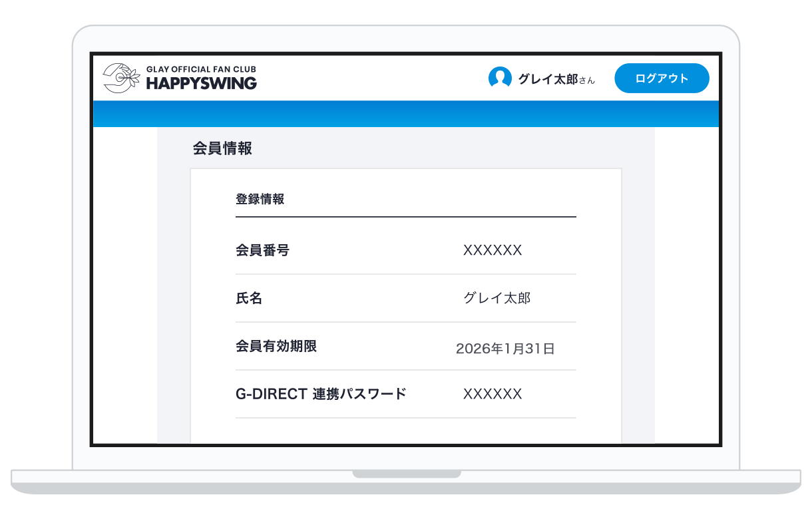The width and height of the screenshot is (812, 519).
Task: Click the laptop lid notch below screen
Action: coord(406,474)
